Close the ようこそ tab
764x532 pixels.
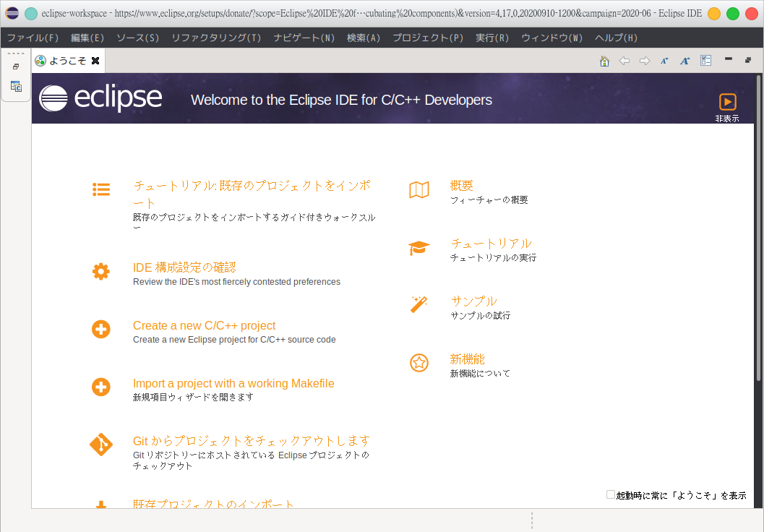pyautogui.click(x=95, y=61)
